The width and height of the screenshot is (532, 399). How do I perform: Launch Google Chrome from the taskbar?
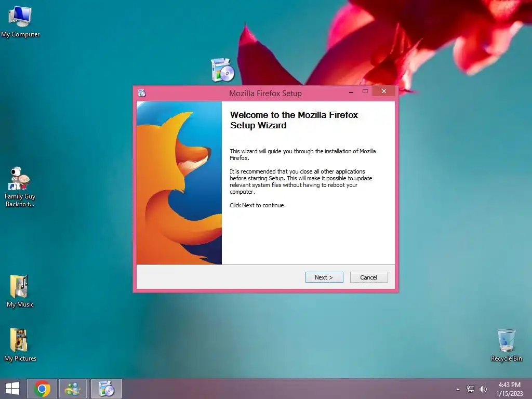42,389
